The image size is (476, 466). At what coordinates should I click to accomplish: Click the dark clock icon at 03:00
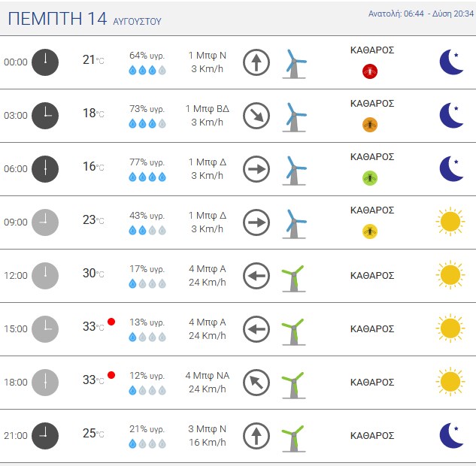point(45,116)
